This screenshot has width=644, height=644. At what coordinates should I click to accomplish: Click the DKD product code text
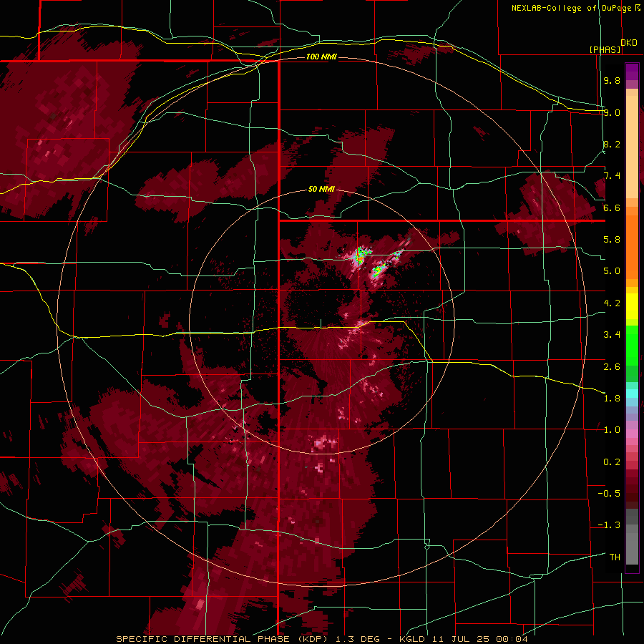point(629,43)
